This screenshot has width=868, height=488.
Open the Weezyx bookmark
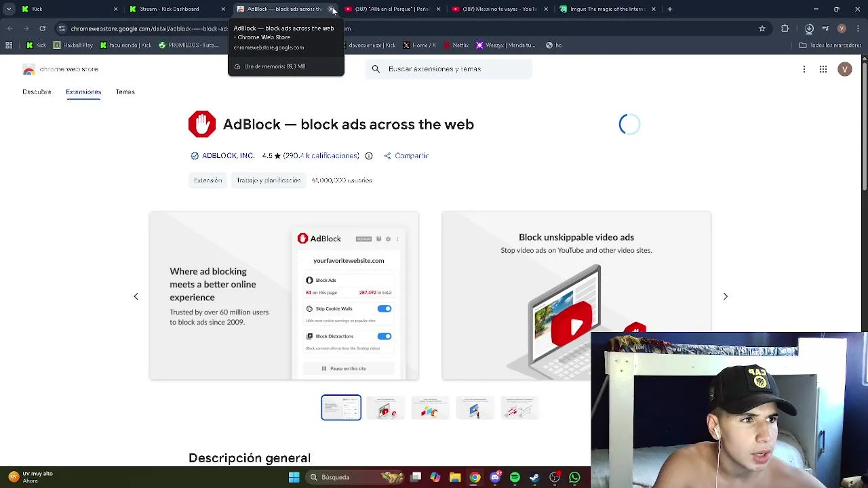506,45
